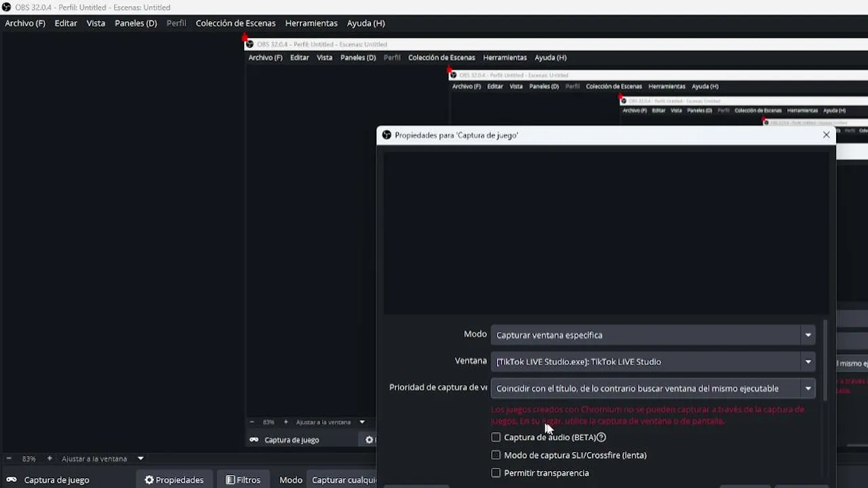Click the Ventana label in the properties dialog
The height and width of the screenshot is (488, 868).
pos(471,361)
